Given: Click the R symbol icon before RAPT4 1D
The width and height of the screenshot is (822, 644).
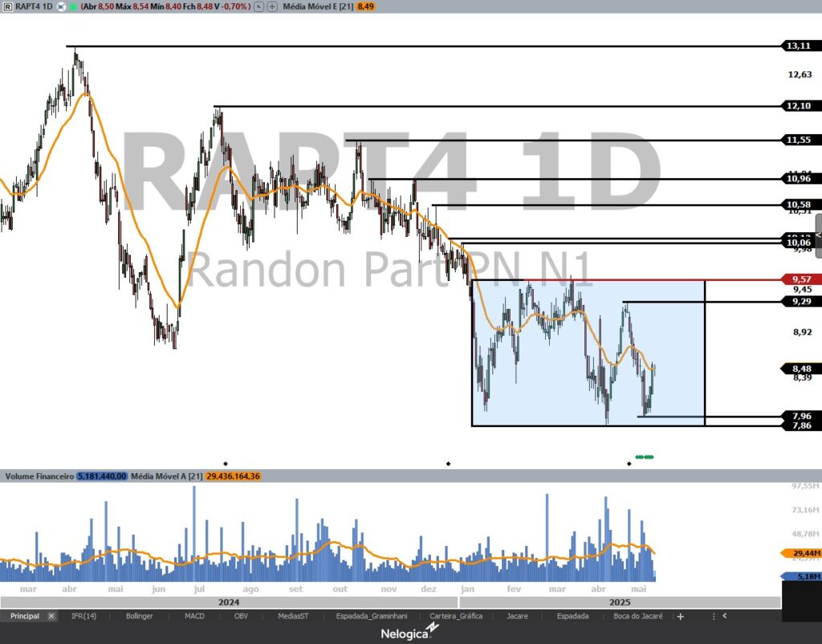Looking at the screenshot, I should (x=8, y=6).
